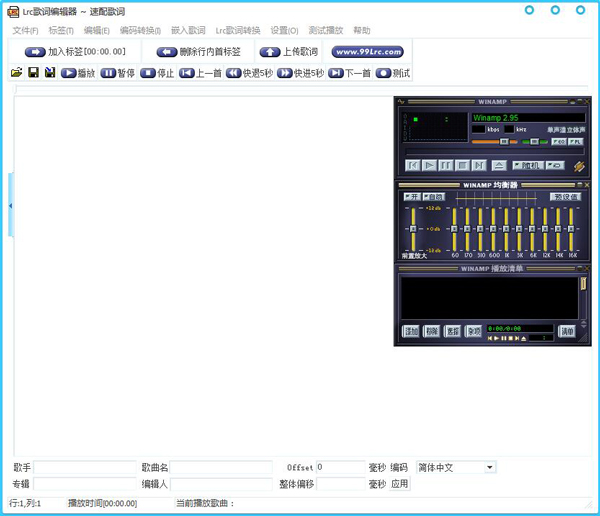Viewport: 600px width, 516px height.
Task: Open the www.99Lrc.com link button
Action: tap(367, 52)
